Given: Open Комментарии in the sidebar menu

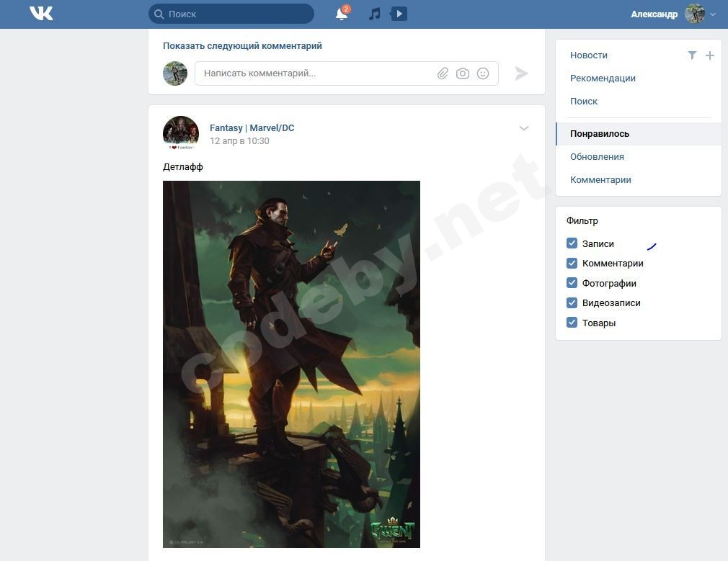Looking at the screenshot, I should pos(600,179).
